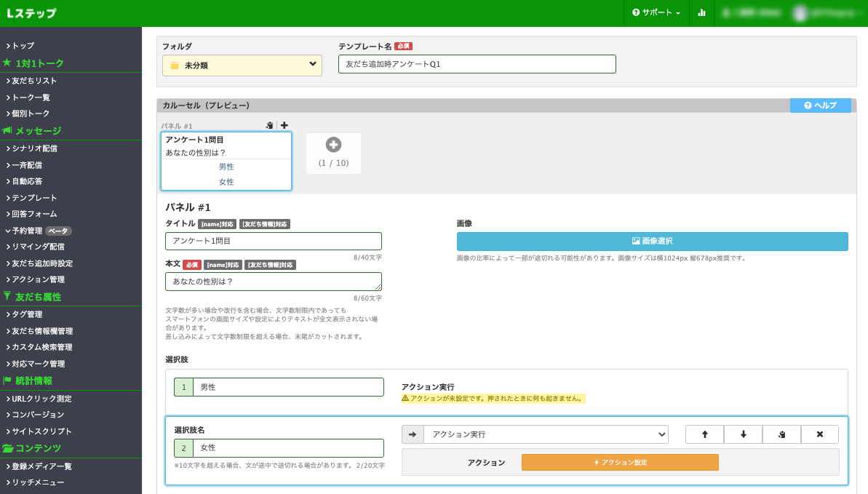Click the up arrow for choice 女性

pos(704,434)
